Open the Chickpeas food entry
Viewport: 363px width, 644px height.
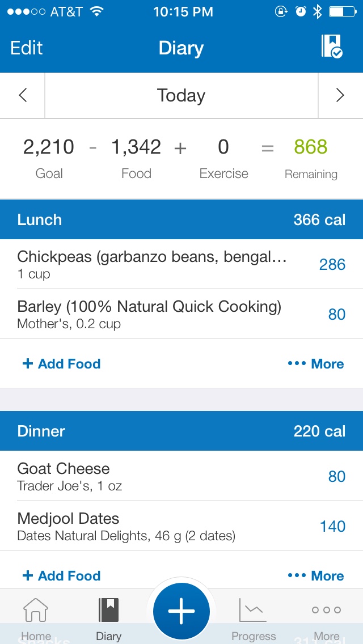coord(181,264)
